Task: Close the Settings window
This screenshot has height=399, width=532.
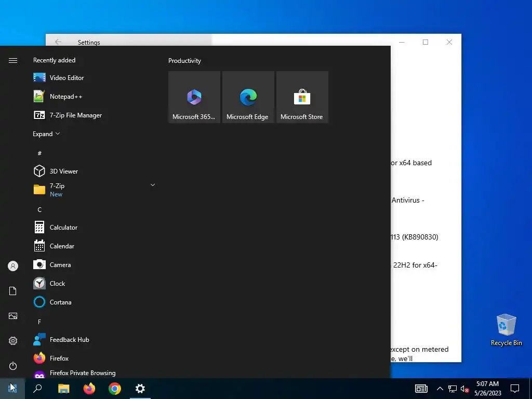Action: [x=449, y=42]
